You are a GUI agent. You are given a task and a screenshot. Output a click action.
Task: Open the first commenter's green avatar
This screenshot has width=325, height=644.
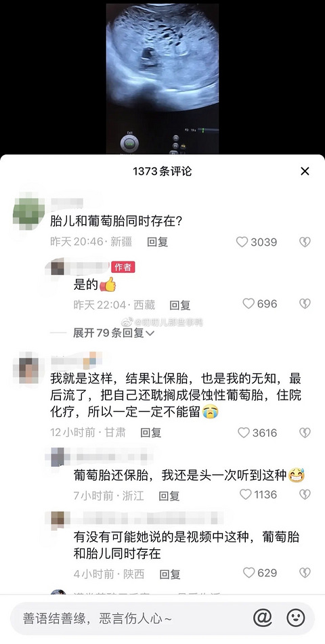pos(28,211)
